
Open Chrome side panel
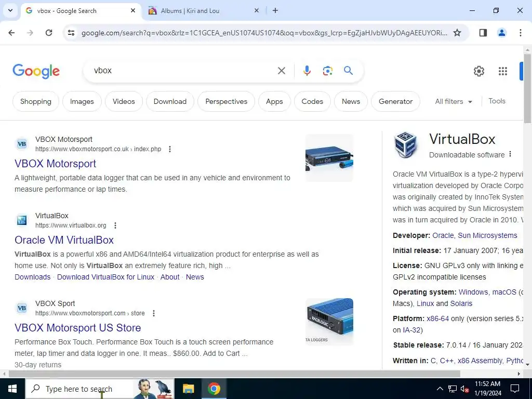click(483, 33)
